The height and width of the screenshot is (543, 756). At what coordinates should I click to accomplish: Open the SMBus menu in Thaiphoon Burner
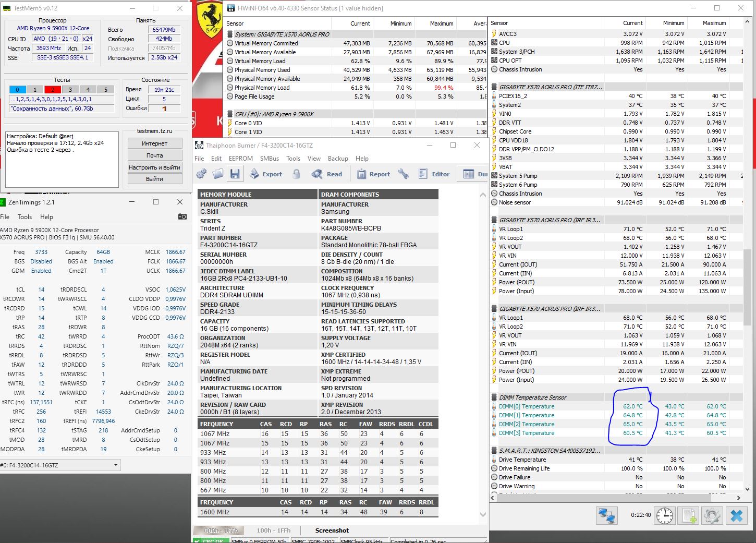click(270, 159)
